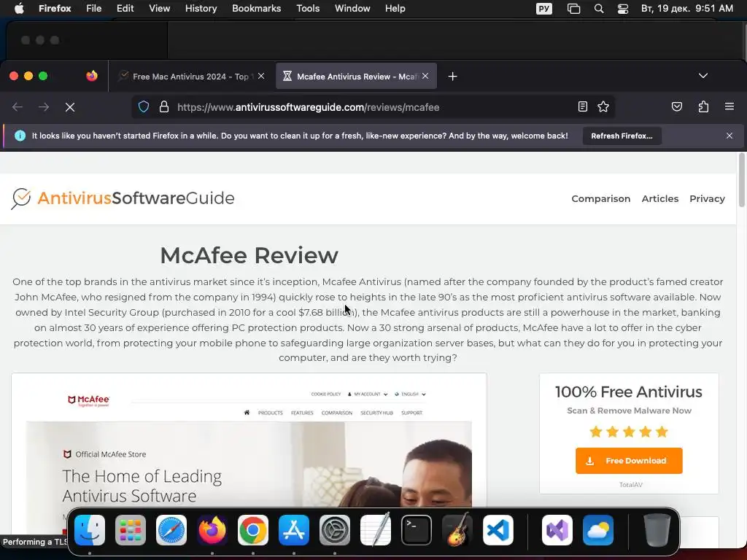Toggle Reader View icon in address bar

point(583,106)
